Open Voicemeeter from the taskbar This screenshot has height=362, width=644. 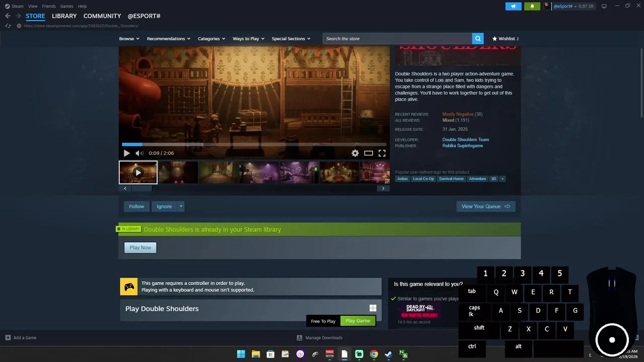[x=330, y=354]
